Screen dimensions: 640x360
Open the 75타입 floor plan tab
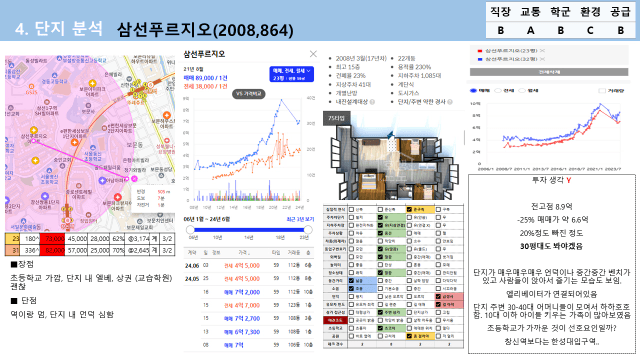[337, 118]
